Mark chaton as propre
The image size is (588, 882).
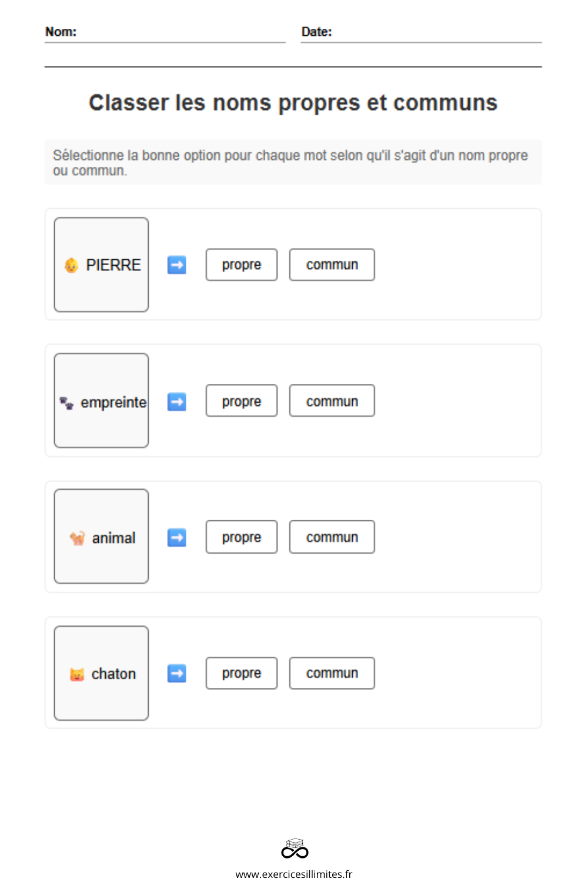[242, 673]
